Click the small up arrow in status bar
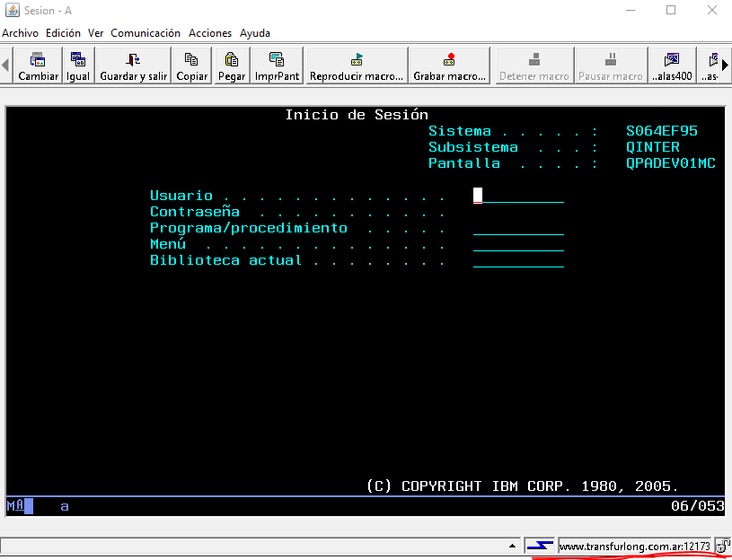Screen dimensions: 732x560 [x=512, y=546]
